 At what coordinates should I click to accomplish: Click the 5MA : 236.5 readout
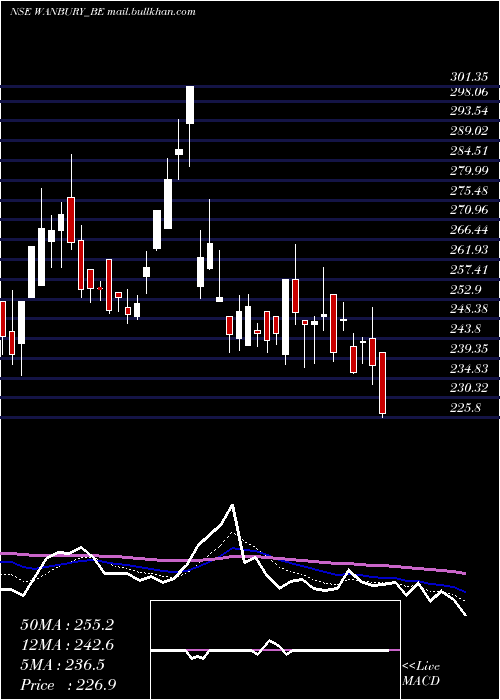click(62, 665)
